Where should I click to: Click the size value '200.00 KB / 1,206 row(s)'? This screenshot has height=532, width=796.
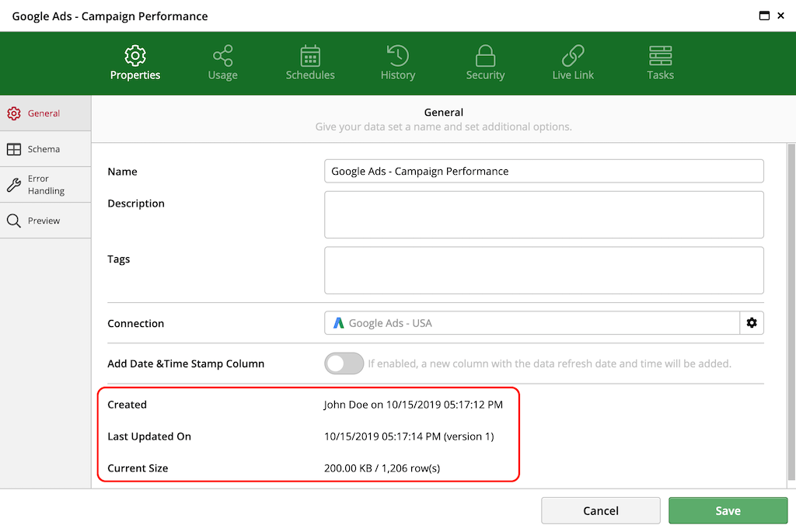pos(382,468)
